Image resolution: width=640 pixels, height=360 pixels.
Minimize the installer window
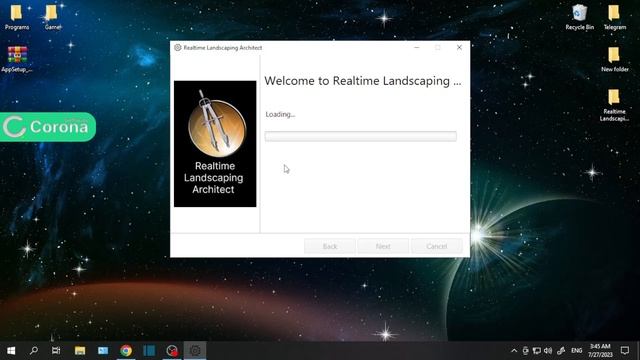click(x=417, y=47)
